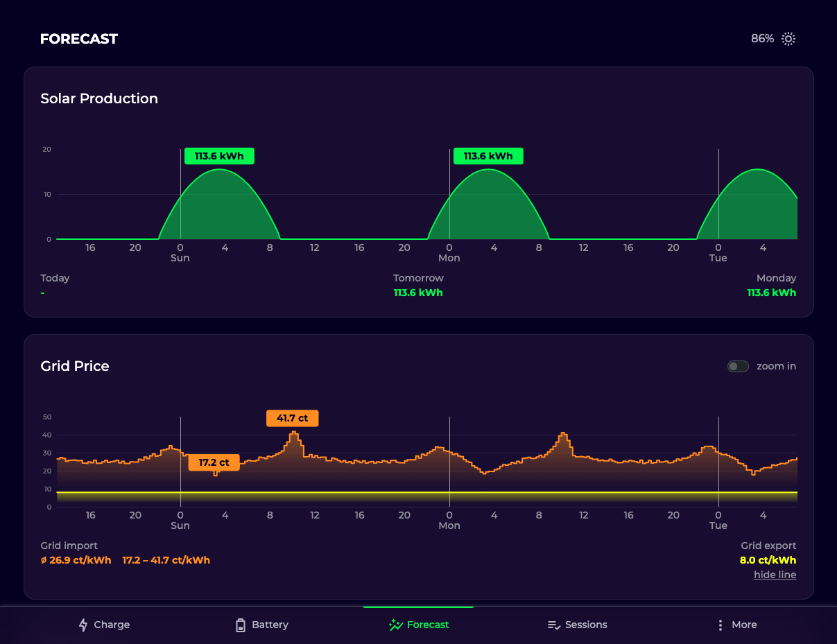
Task: Open the More menu tab
Action: click(x=736, y=625)
